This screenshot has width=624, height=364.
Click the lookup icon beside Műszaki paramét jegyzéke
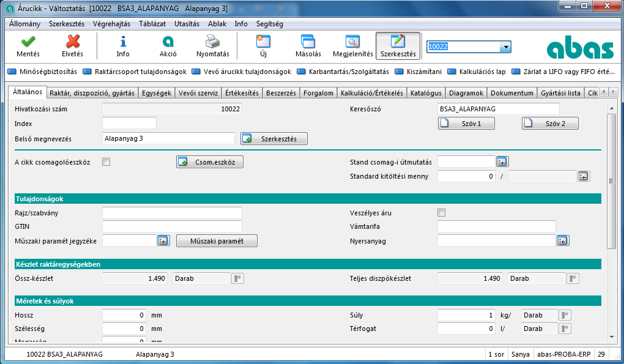(163, 240)
